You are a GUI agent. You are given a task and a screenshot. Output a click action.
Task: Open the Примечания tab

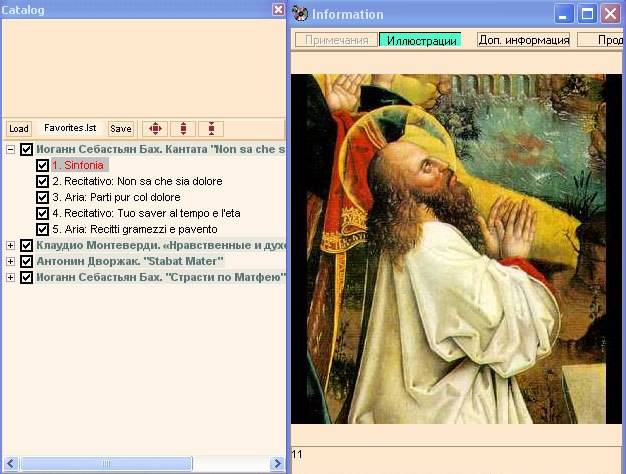click(x=336, y=40)
